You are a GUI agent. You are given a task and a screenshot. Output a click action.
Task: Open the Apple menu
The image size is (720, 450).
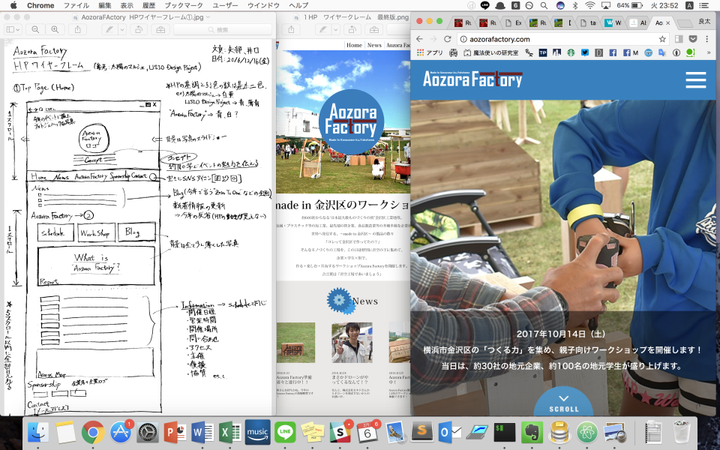point(13,6)
